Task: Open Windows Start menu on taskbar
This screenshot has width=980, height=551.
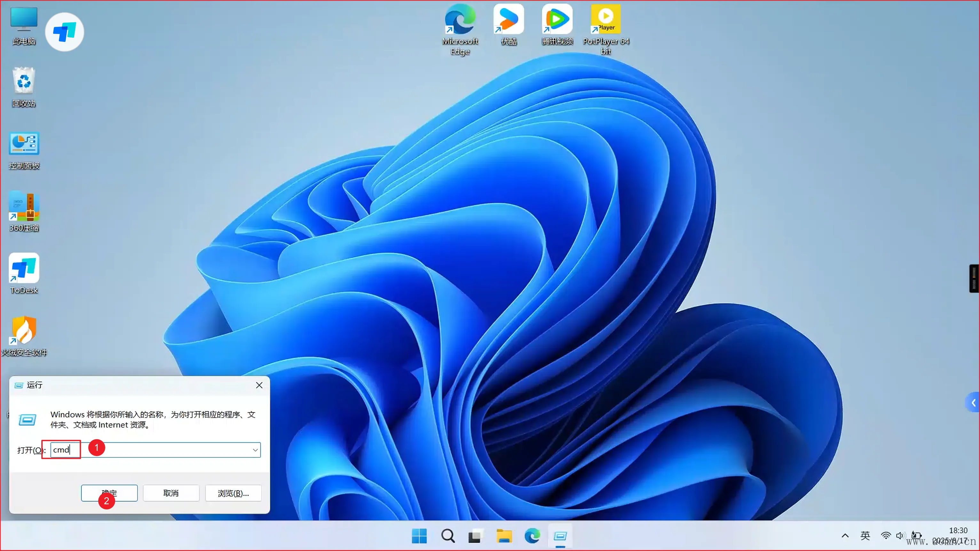Action: coord(419,536)
